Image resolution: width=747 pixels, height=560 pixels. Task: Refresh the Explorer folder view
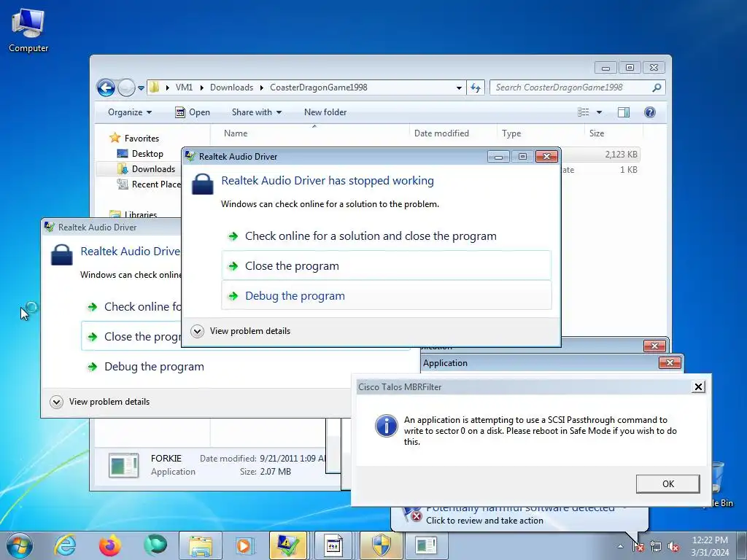point(476,87)
